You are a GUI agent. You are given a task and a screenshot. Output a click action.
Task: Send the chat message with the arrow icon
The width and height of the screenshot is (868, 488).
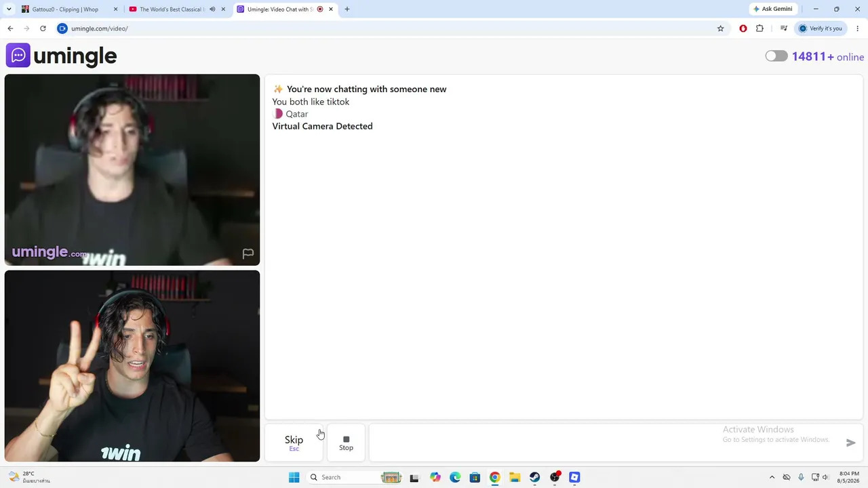(851, 443)
